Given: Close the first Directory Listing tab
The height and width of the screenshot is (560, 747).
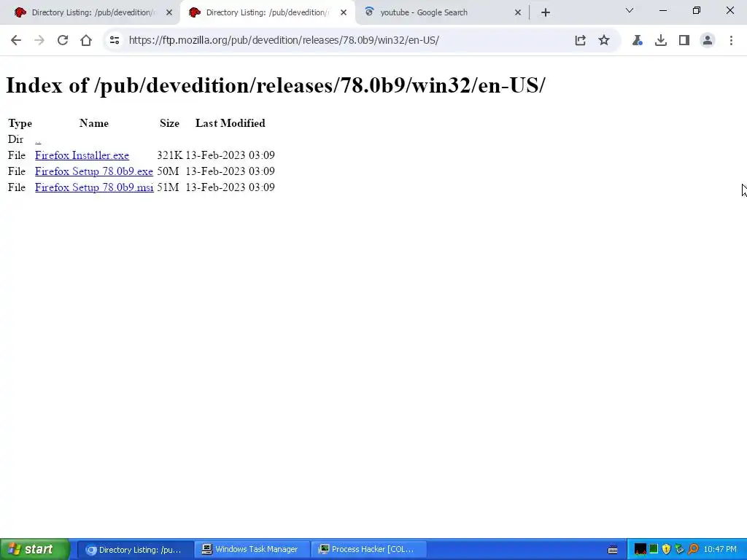Looking at the screenshot, I should click(169, 13).
